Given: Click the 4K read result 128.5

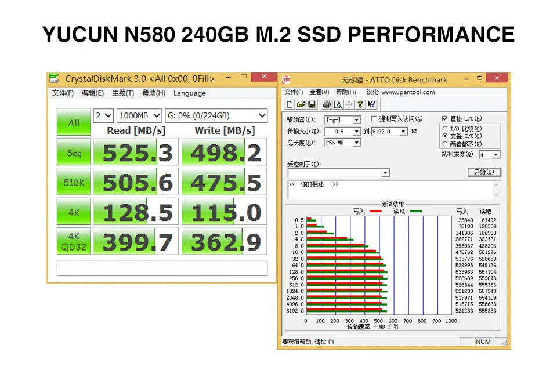Looking at the screenshot, I should click(x=136, y=212).
